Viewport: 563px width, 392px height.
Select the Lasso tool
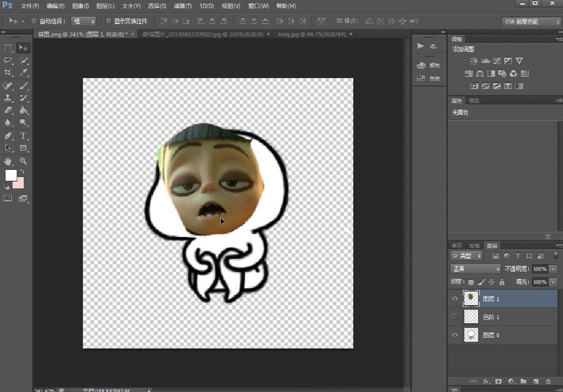8,60
